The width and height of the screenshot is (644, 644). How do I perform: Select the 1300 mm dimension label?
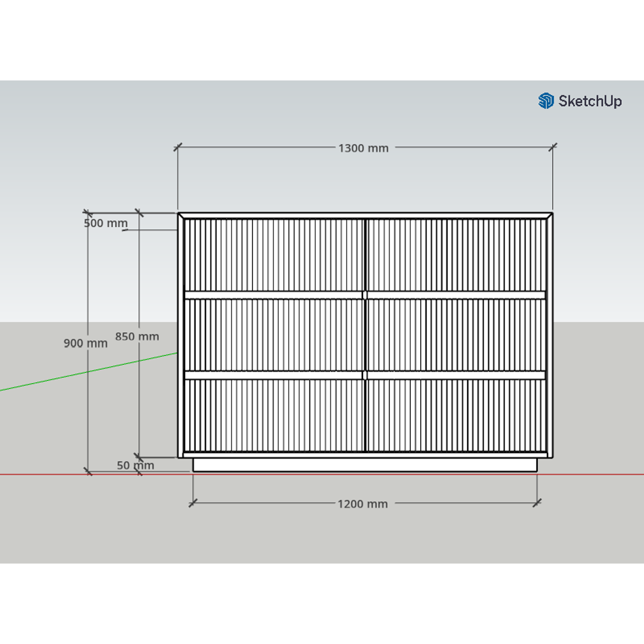[x=363, y=148]
